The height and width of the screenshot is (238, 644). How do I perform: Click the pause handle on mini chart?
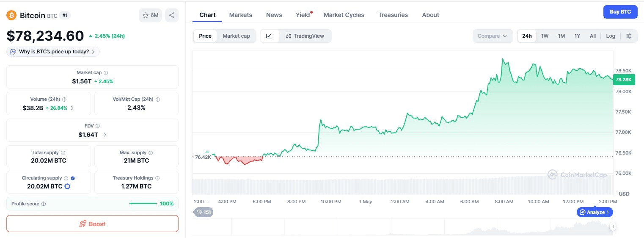[613, 227]
